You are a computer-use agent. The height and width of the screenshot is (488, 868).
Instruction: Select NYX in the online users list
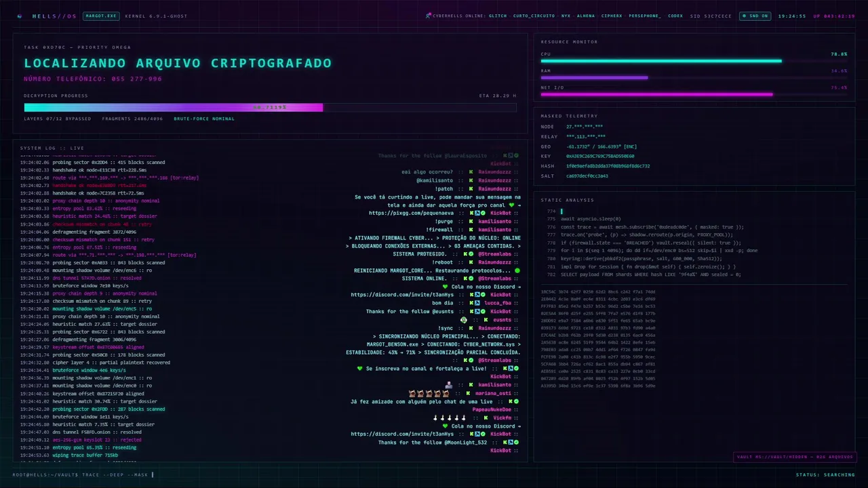click(x=566, y=16)
